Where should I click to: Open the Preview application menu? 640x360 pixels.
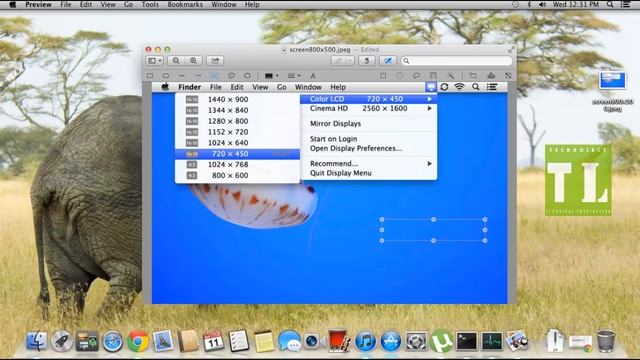pos(38,4)
